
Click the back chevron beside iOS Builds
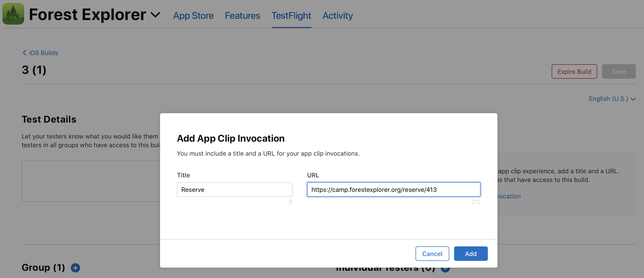coord(24,53)
